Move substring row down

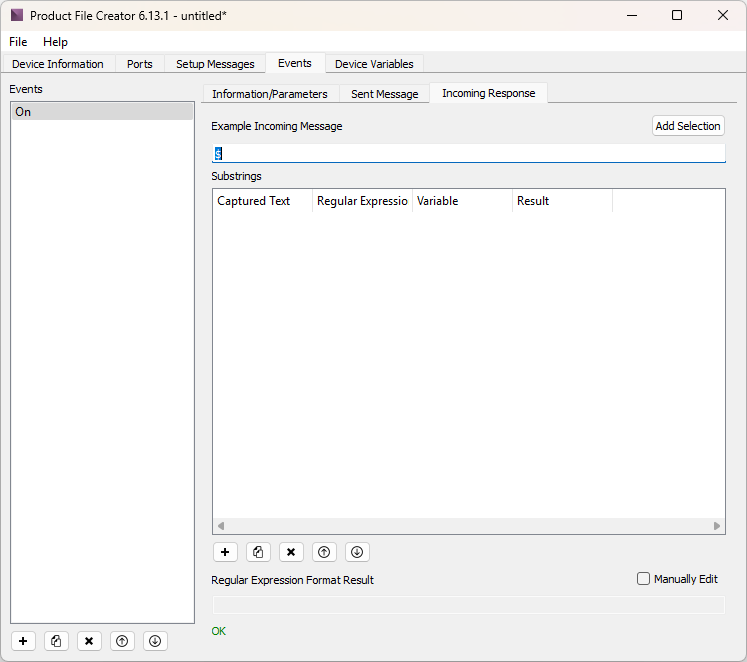click(x=357, y=552)
